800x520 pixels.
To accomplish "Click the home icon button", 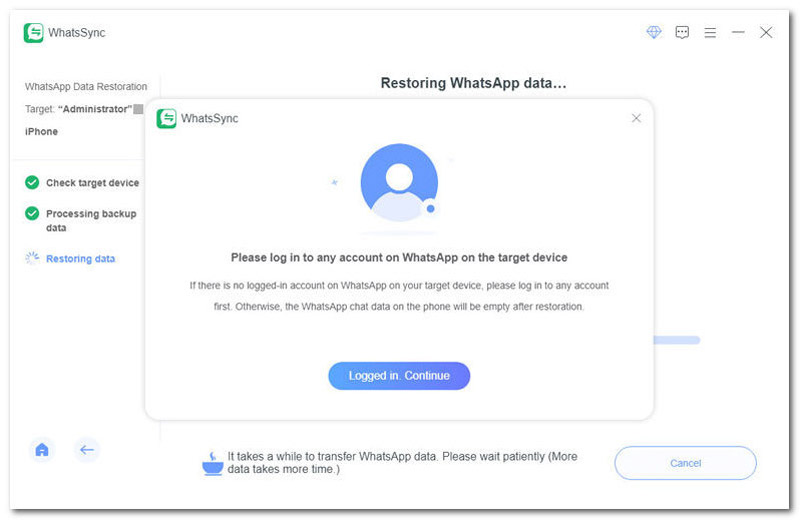I will click(x=42, y=450).
